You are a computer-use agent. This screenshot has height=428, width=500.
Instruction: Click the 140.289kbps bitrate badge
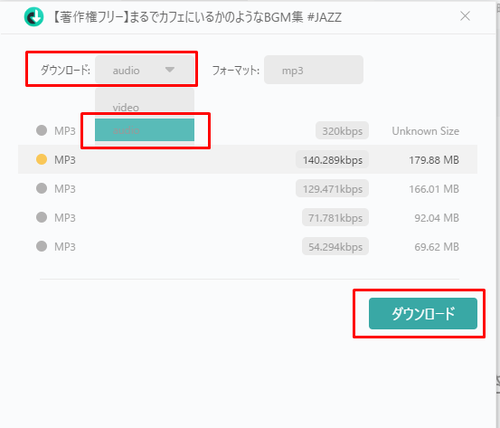pos(332,160)
